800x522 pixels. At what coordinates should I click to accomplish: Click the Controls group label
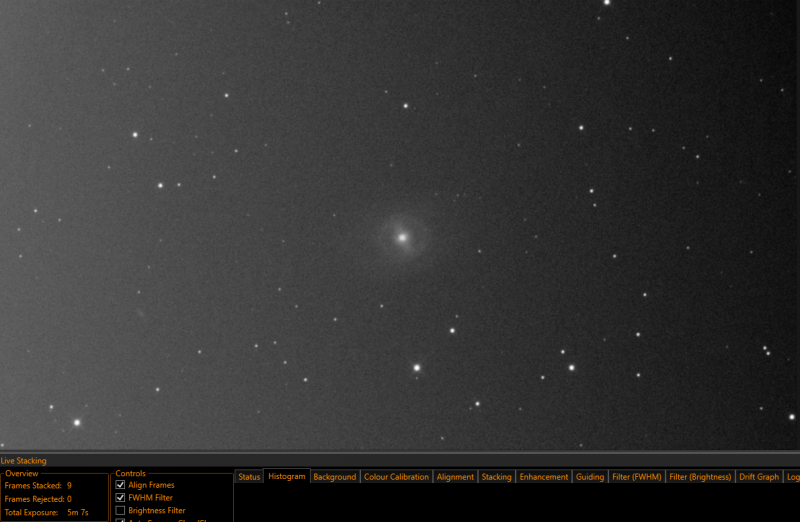coord(131,474)
